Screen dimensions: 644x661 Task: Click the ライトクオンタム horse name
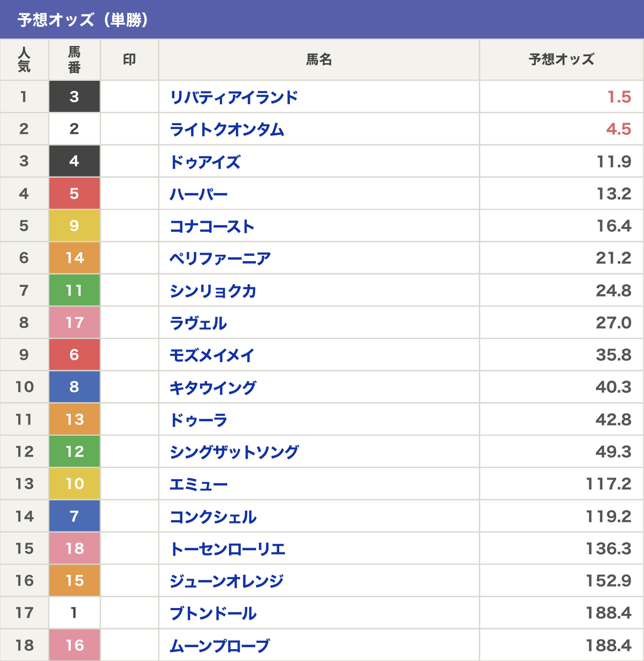[x=227, y=130]
